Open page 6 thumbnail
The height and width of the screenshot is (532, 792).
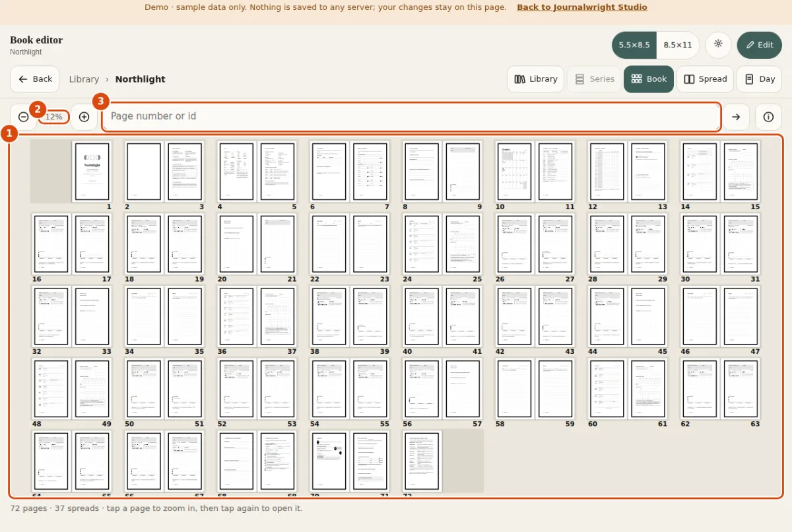pyautogui.click(x=329, y=172)
